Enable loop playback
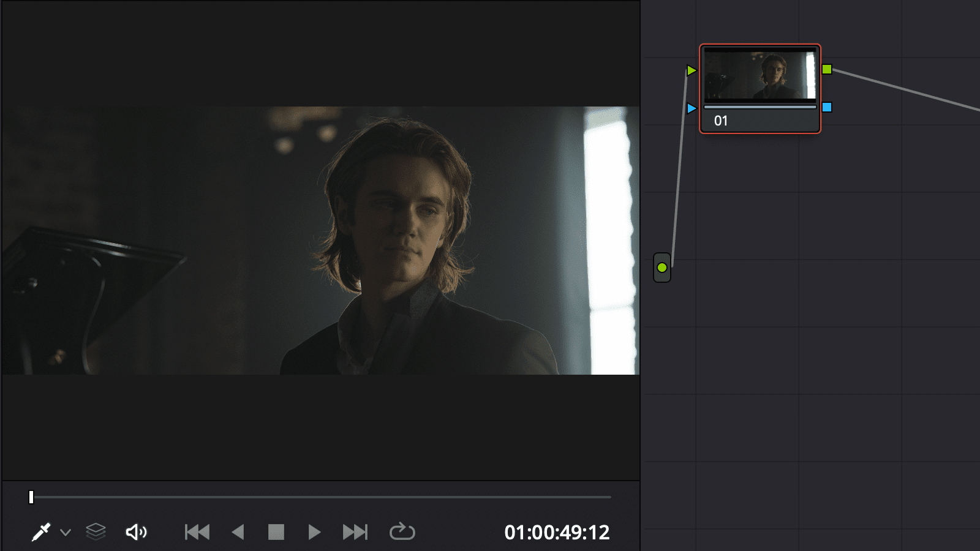The width and height of the screenshot is (980, 551). click(x=404, y=531)
